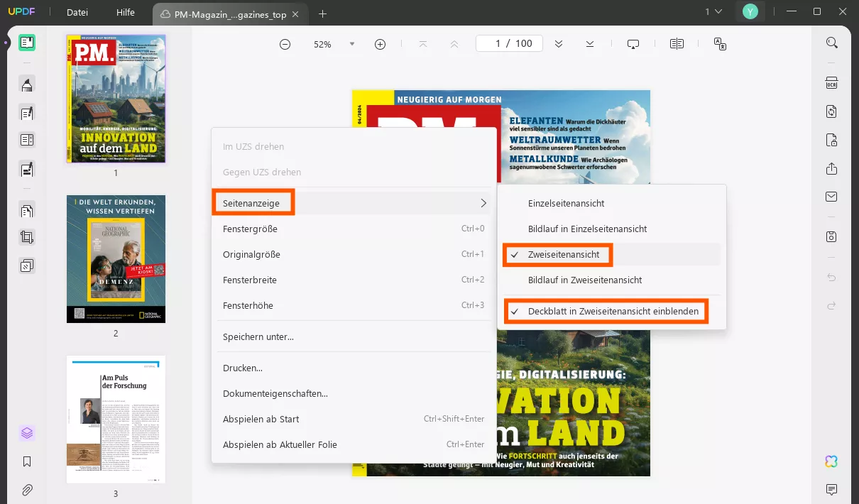Screen dimensions: 859x504
Task: Expand the Seitenanzeige submenu
Action: click(354, 203)
